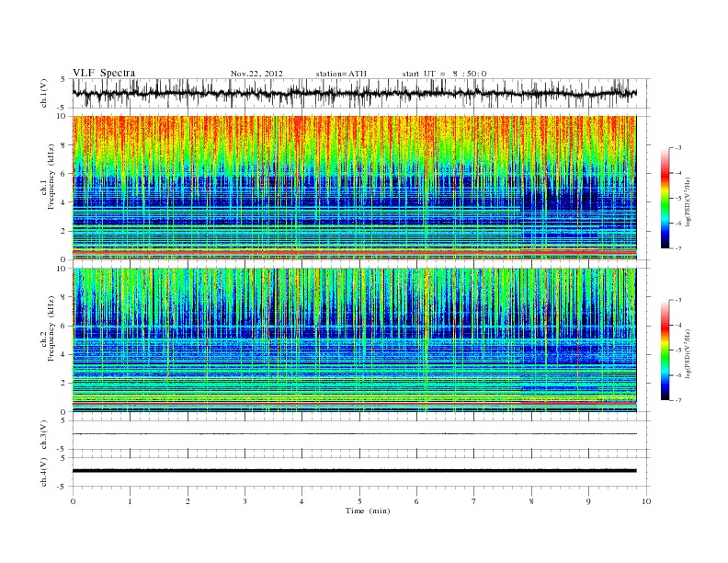Screen dimensions: 728x563
Task: Click the "ch.2 Frequency (kHz)" axis label
Action: (48, 328)
